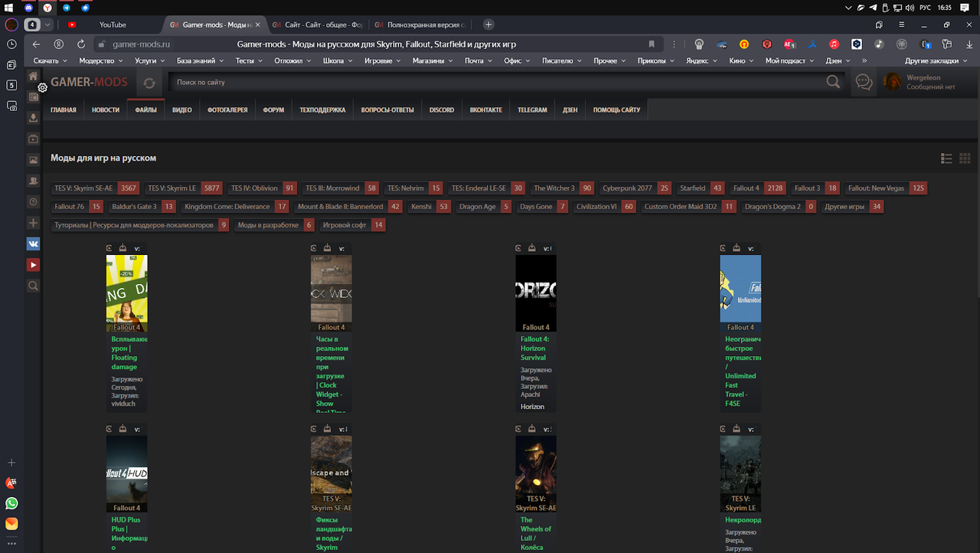Open the VK social sidebar icon
Screen dimensions: 980x553
[x=33, y=244]
